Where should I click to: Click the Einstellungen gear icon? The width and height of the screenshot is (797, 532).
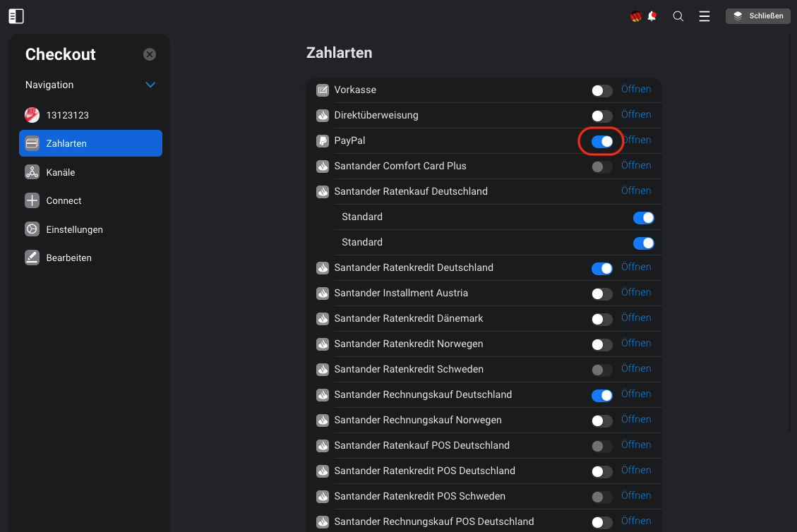click(32, 229)
